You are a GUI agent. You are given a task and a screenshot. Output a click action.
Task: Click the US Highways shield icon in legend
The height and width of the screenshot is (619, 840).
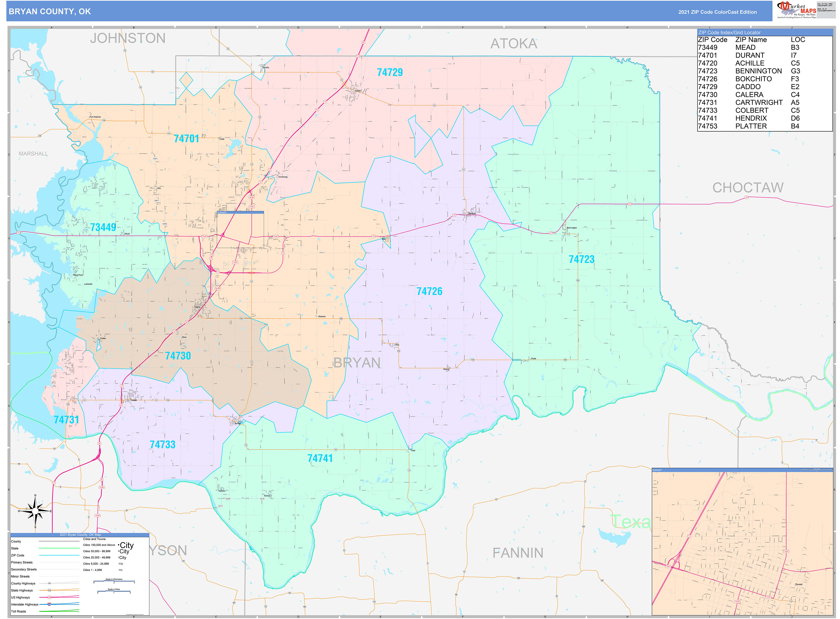pyautogui.click(x=50, y=598)
